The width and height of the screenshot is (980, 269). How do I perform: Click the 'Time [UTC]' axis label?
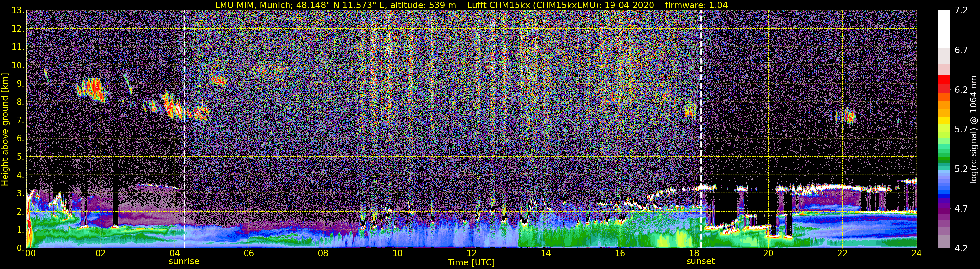pos(471,262)
